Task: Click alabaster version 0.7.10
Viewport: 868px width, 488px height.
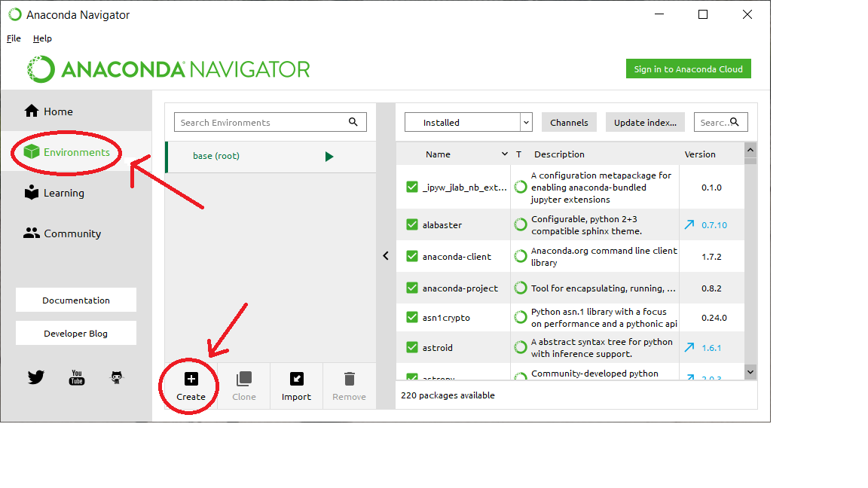Action: click(x=714, y=224)
